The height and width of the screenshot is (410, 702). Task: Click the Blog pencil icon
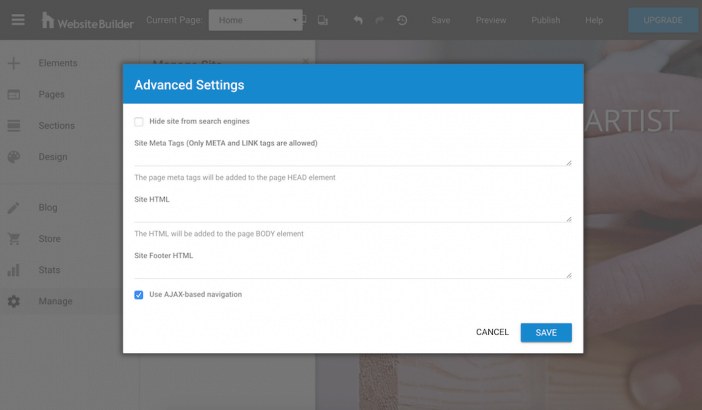click(x=14, y=208)
